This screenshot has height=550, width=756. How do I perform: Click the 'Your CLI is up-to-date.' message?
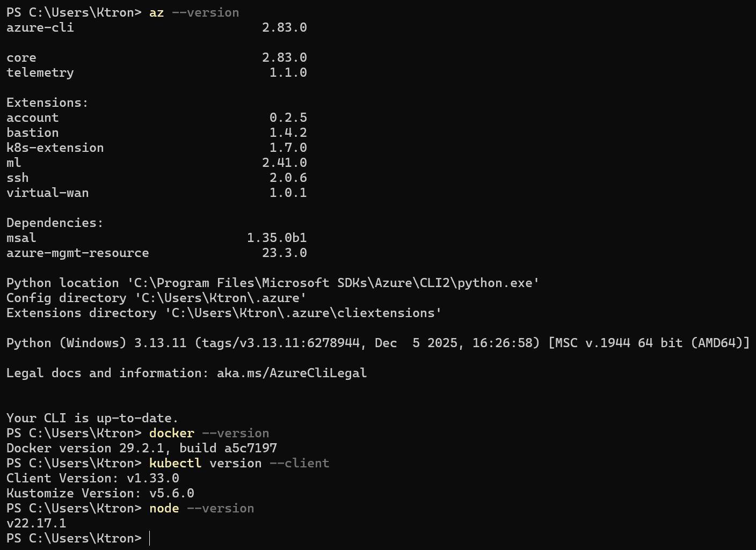click(x=92, y=418)
